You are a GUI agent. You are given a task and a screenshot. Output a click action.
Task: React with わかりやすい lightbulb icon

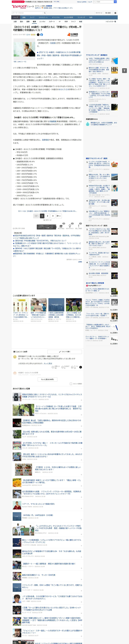point(70,226)
